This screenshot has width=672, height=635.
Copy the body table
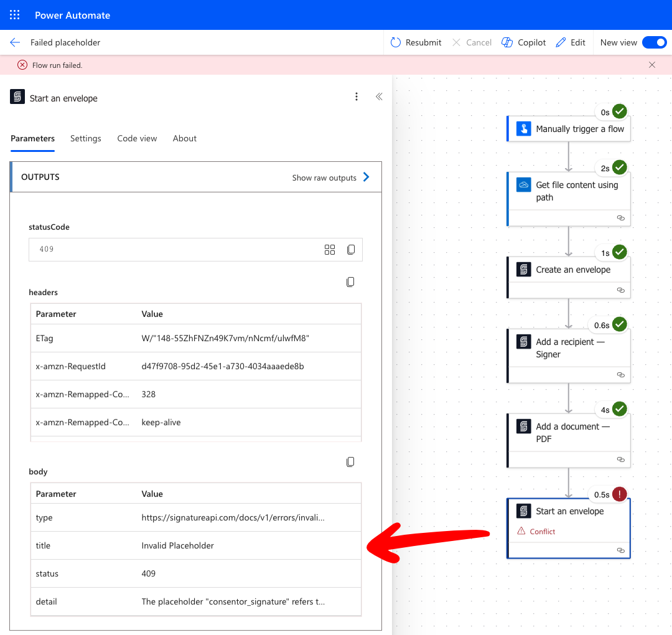[x=350, y=462]
